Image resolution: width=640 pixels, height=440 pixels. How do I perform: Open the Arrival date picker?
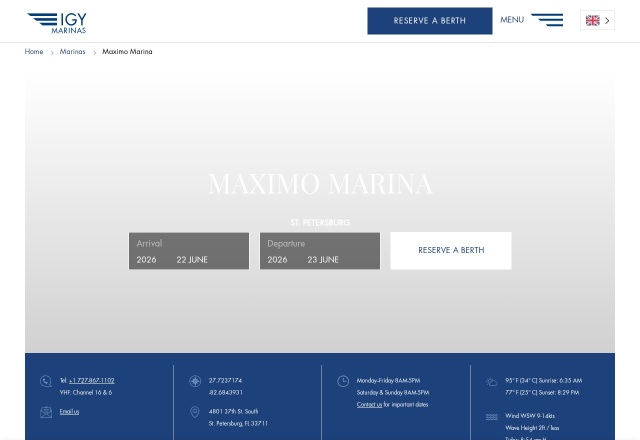point(189,251)
